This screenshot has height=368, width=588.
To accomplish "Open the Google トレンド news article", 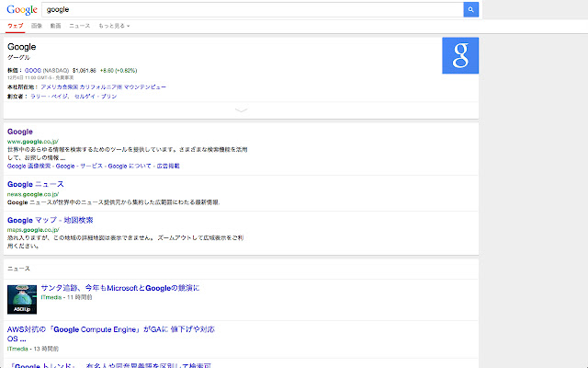I will [111, 365].
